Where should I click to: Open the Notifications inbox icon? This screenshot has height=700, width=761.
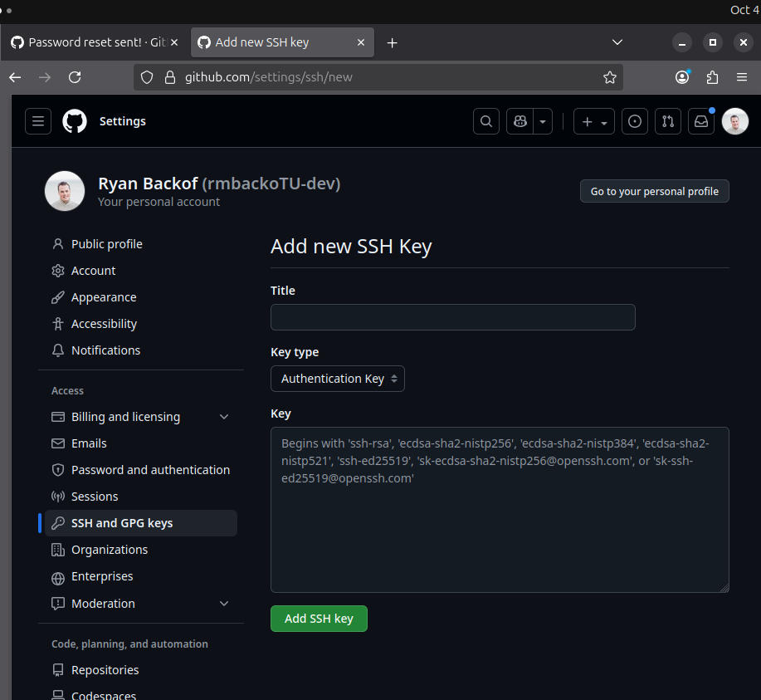point(701,121)
